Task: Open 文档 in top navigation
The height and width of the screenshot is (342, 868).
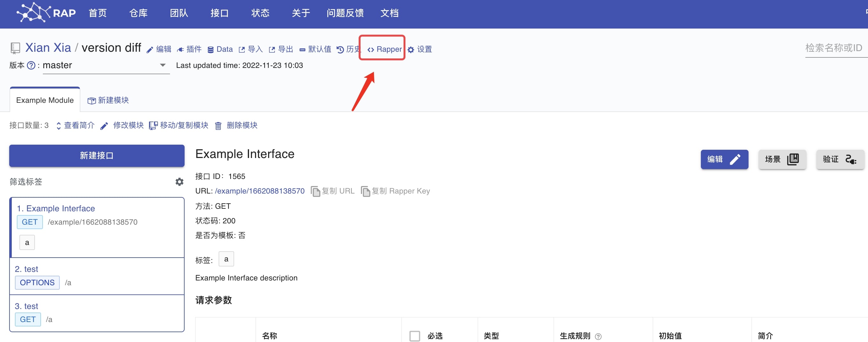Action: point(389,13)
